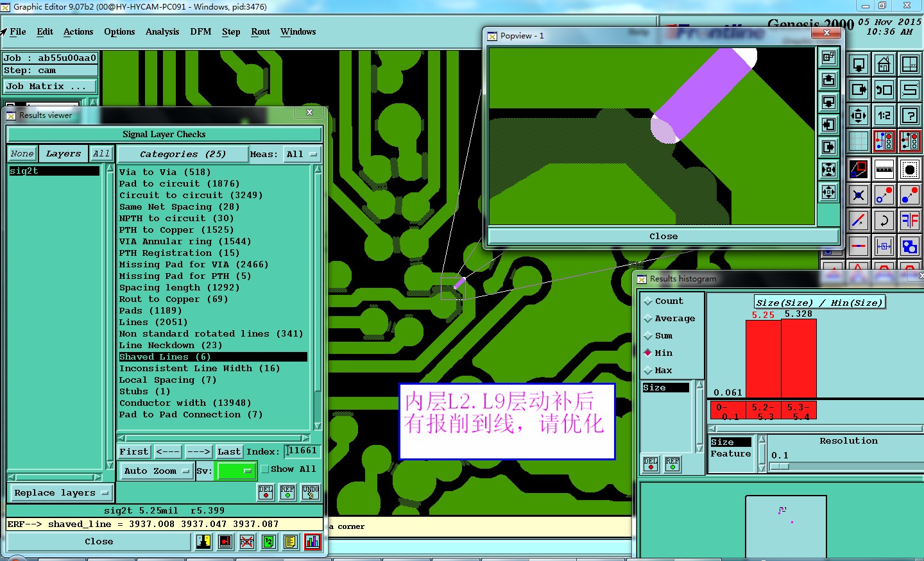Select the Sum radio option

tap(648, 336)
